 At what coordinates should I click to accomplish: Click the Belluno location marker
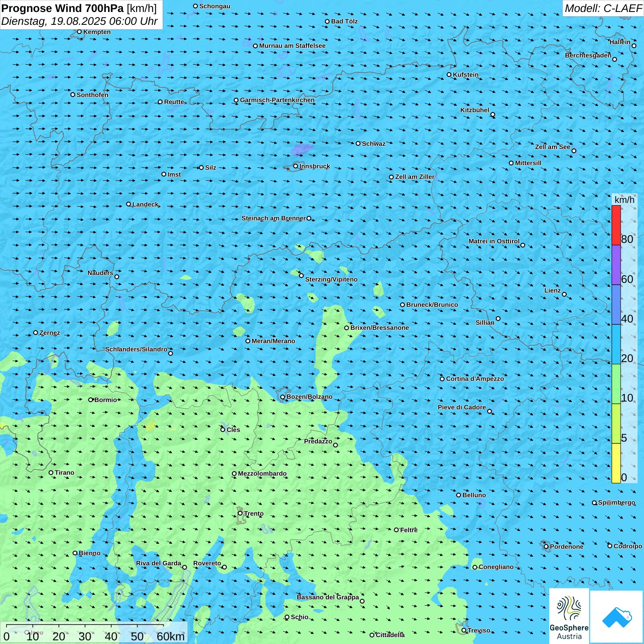click(459, 495)
